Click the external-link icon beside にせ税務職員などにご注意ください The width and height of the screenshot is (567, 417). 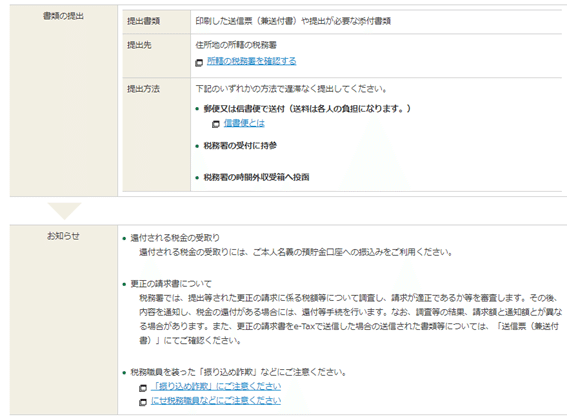tap(143, 402)
